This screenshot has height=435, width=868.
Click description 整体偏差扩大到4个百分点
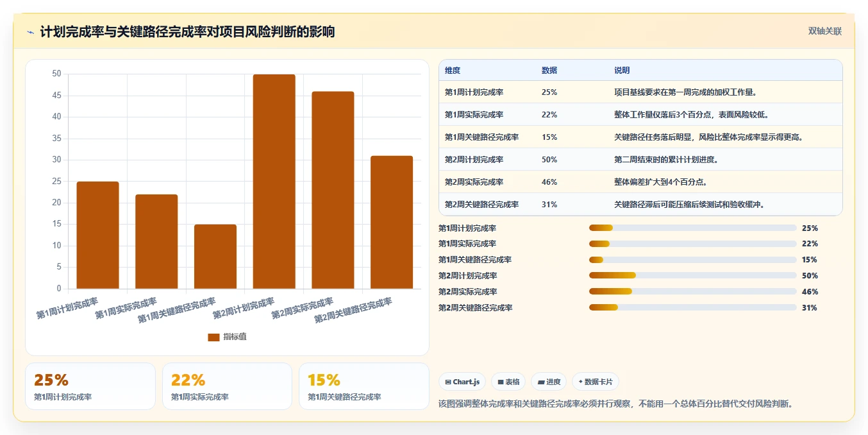tap(660, 182)
